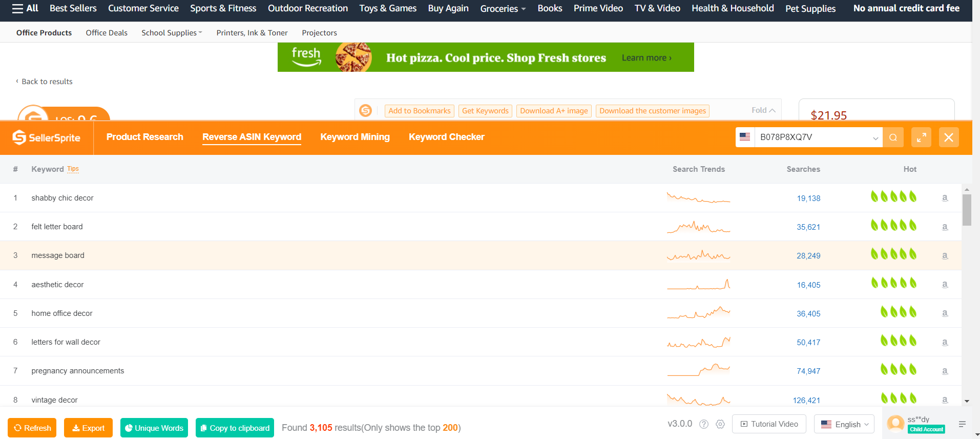Switch to Keyword Mining tab
Screen dimensions: 980x439
pos(355,137)
